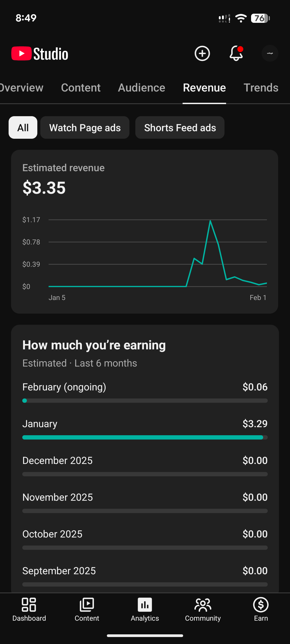
Task: Open the Trends tab
Action: [261, 88]
